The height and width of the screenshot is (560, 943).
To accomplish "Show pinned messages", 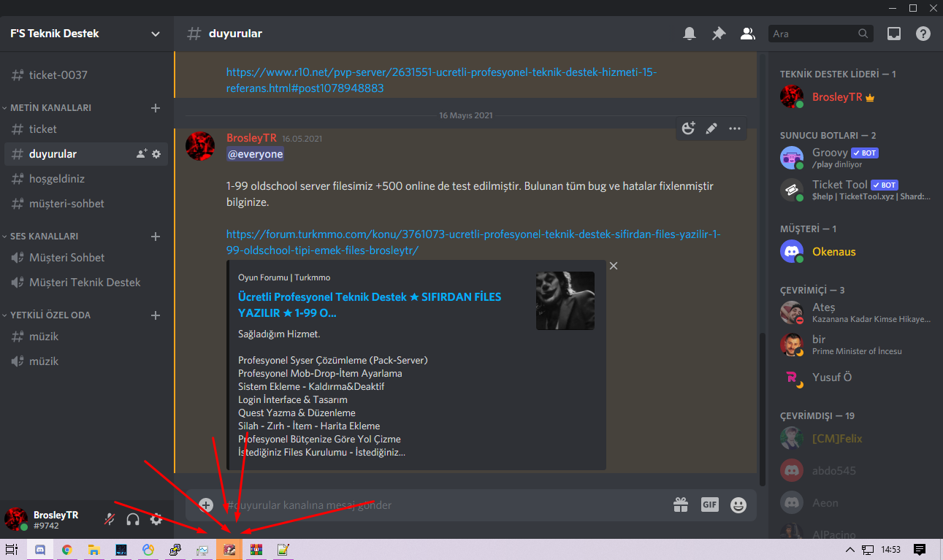I will (719, 34).
